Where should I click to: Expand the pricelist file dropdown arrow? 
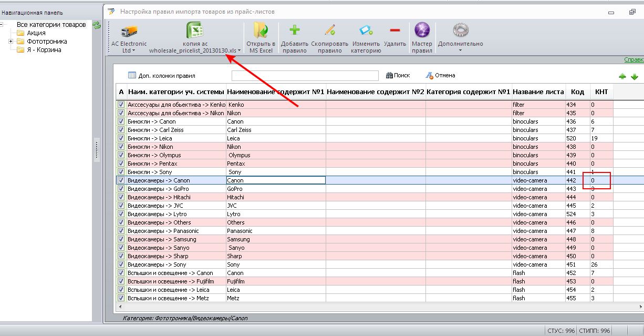click(x=240, y=51)
